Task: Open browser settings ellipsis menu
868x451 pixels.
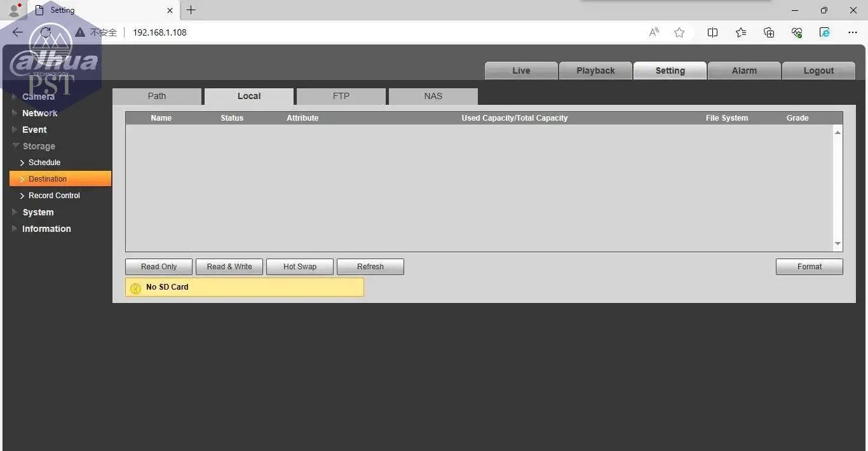Action: coord(853,32)
